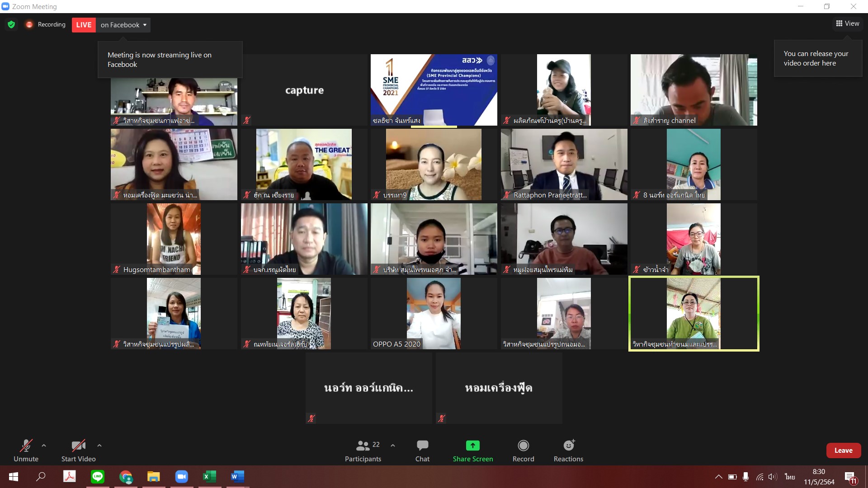Image resolution: width=868 pixels, height=488 pixels.
Task: Click the Recording indicator
Action: [46, 24]
